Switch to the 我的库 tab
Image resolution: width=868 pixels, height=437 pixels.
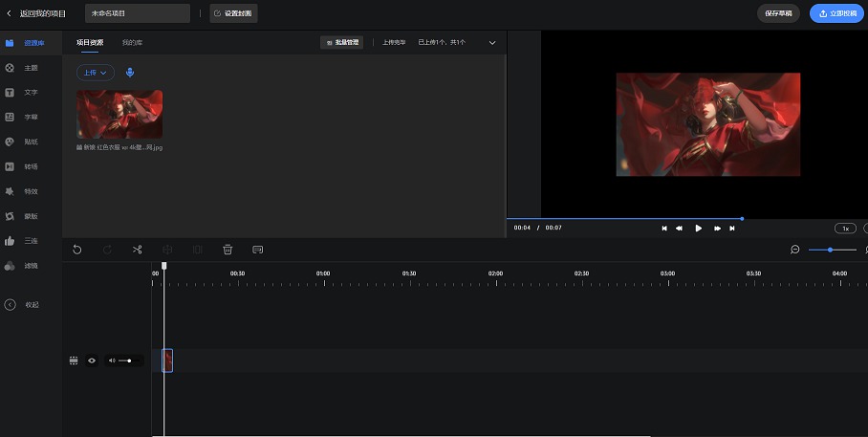[x=132, y=43]
